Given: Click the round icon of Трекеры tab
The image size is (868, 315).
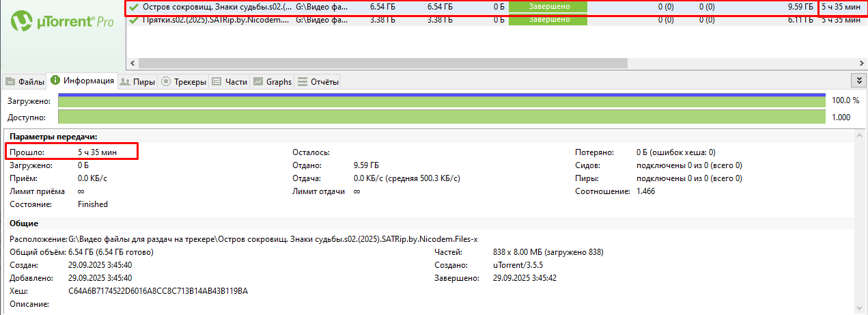Looking at the screenshot, I should (x=166, y=82).
